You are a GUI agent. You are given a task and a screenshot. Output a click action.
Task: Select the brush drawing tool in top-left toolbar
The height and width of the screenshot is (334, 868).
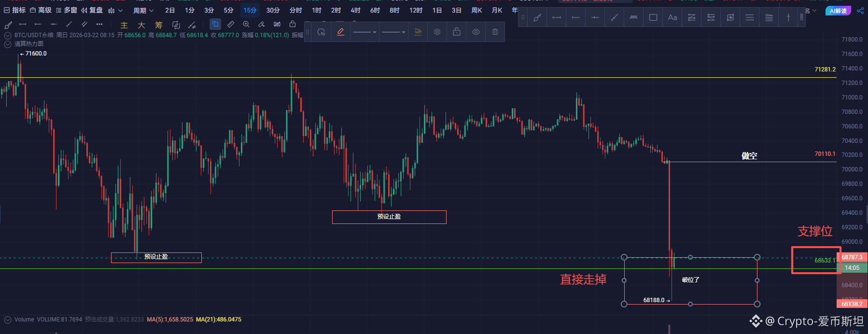coord(8,24)
